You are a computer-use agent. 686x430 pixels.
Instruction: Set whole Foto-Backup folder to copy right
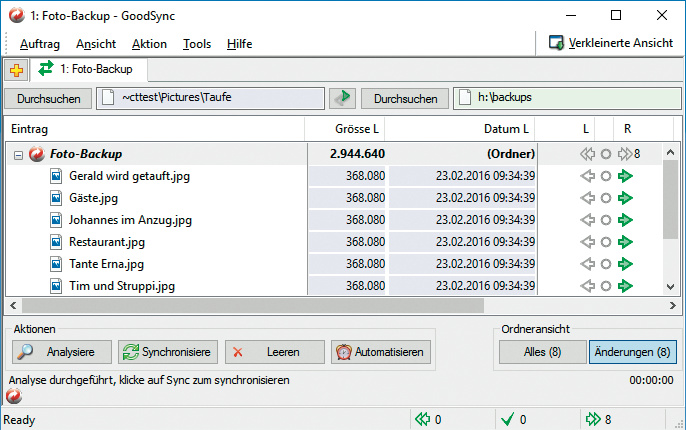[625, 154]
